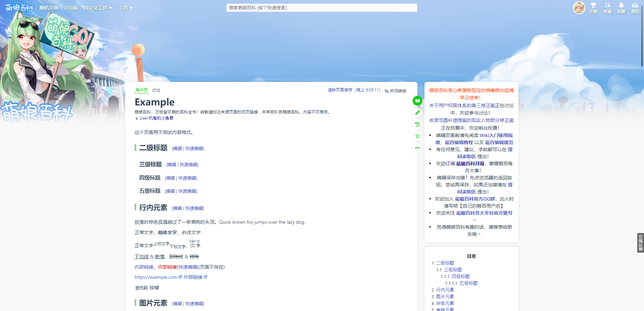The height and width of the screenshot is (311, 644).
Task: Click the star watchlist icon beside the page
Action: [x=417, y=136]
